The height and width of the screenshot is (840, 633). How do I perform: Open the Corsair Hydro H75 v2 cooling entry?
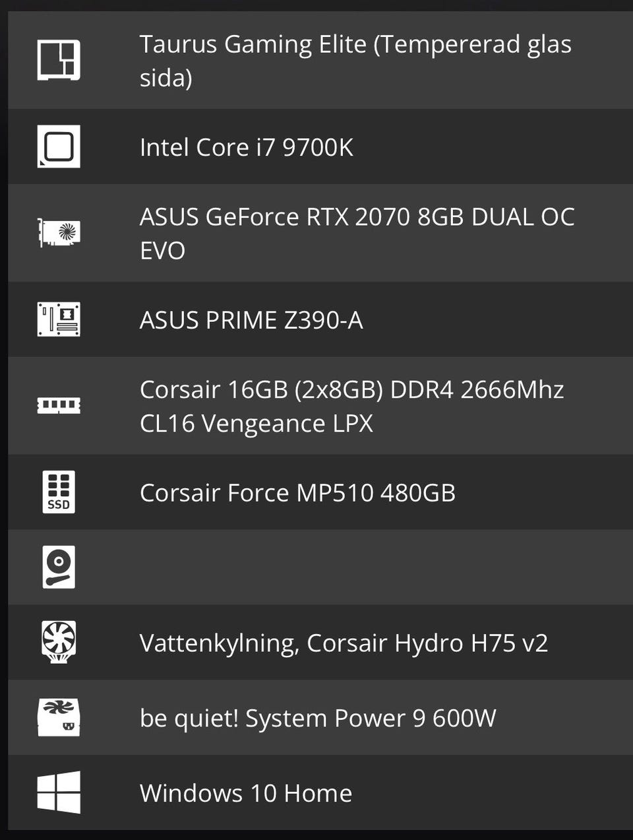click(344, 643)
